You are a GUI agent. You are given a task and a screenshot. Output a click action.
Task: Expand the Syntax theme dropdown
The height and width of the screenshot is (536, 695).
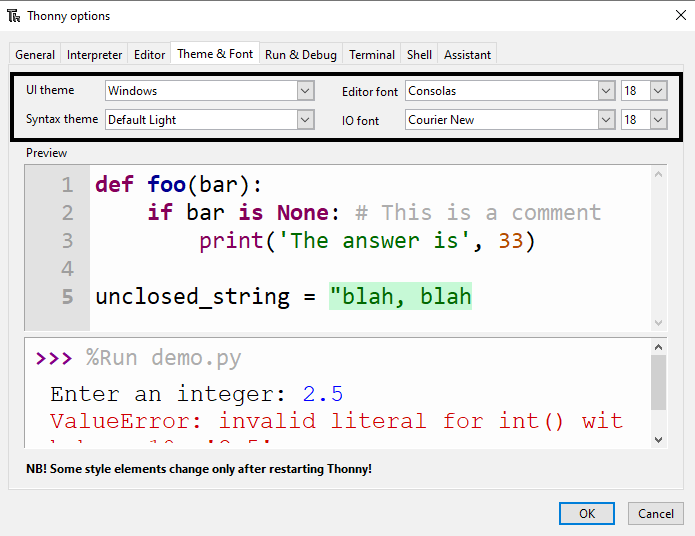point(305,120)
